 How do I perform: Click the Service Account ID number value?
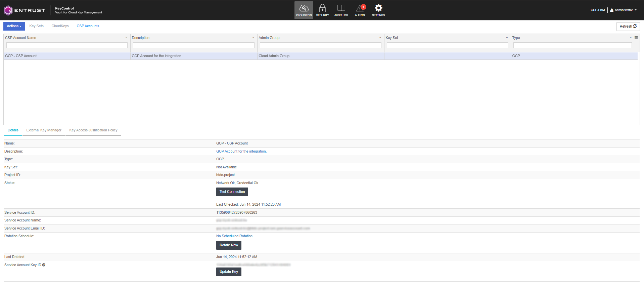[237, 213]
